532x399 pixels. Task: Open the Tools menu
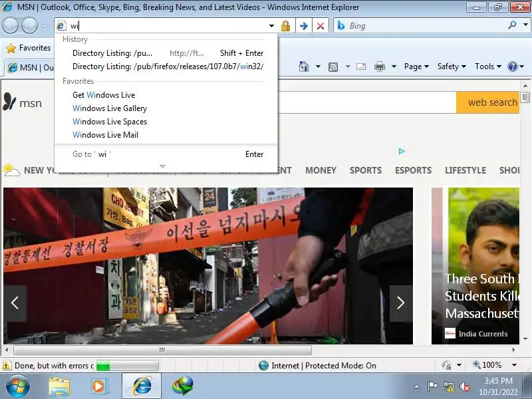tap(488, 66)
